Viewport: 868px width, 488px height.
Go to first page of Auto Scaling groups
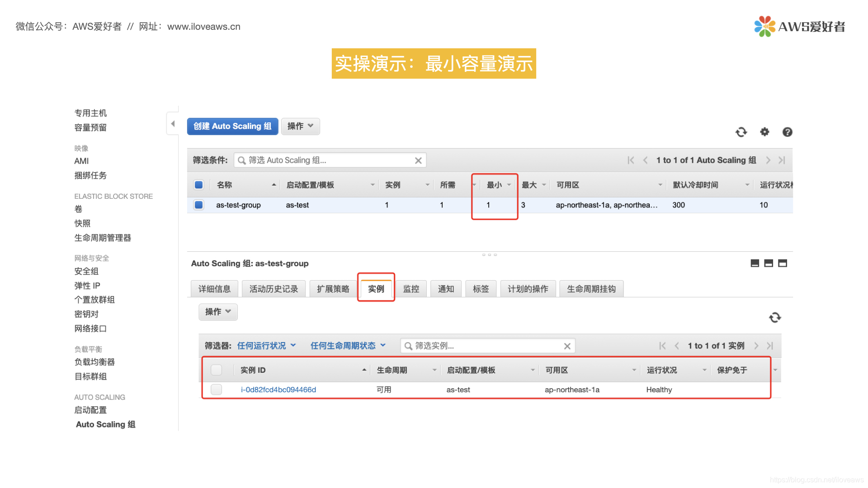click(631, 160)
